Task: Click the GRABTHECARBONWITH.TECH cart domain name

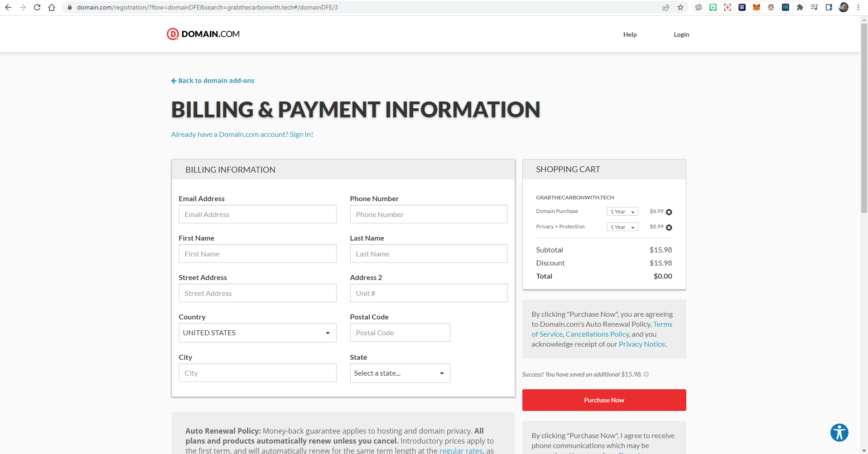Action: (575, 198)
